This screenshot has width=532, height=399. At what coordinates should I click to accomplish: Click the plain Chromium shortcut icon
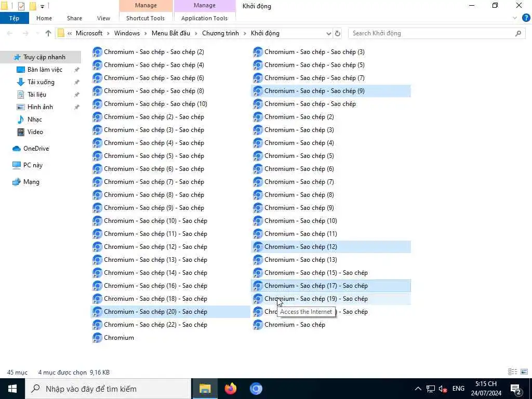(97, 338)
